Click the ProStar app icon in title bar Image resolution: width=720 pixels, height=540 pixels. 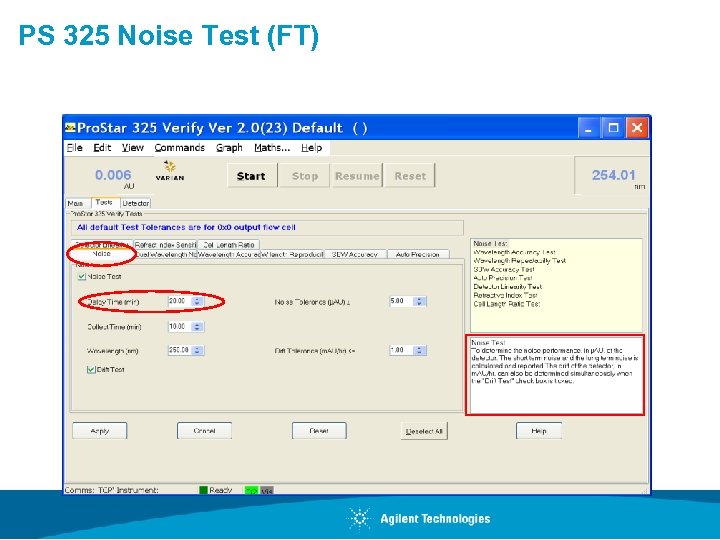tap(70, 128)
